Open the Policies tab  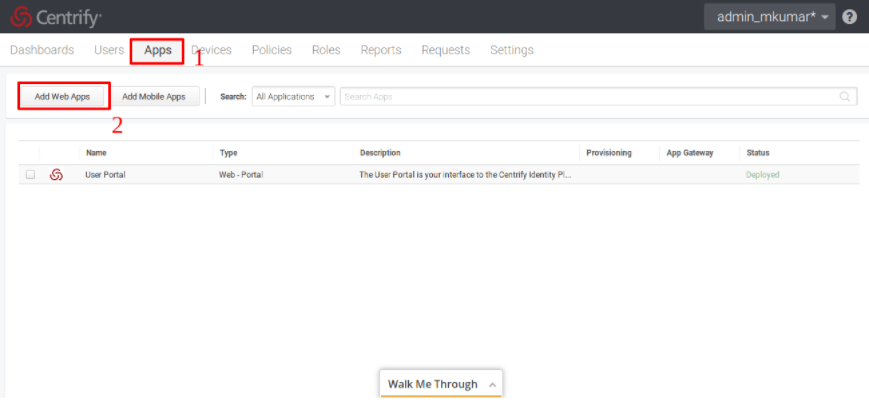pos(272,50)
